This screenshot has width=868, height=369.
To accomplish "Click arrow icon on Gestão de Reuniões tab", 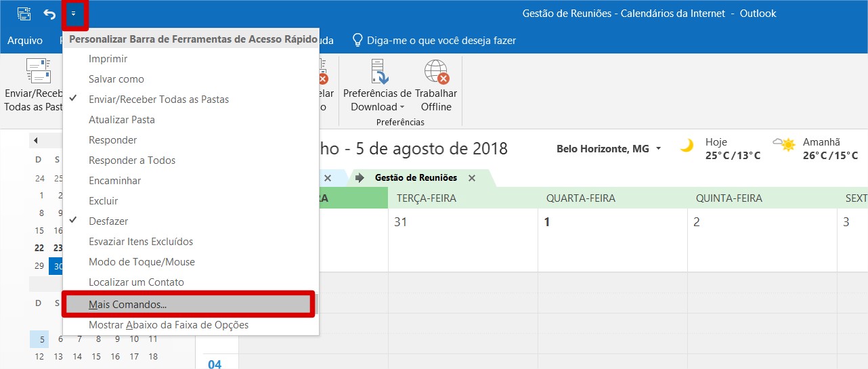I will tap(360, 178).
